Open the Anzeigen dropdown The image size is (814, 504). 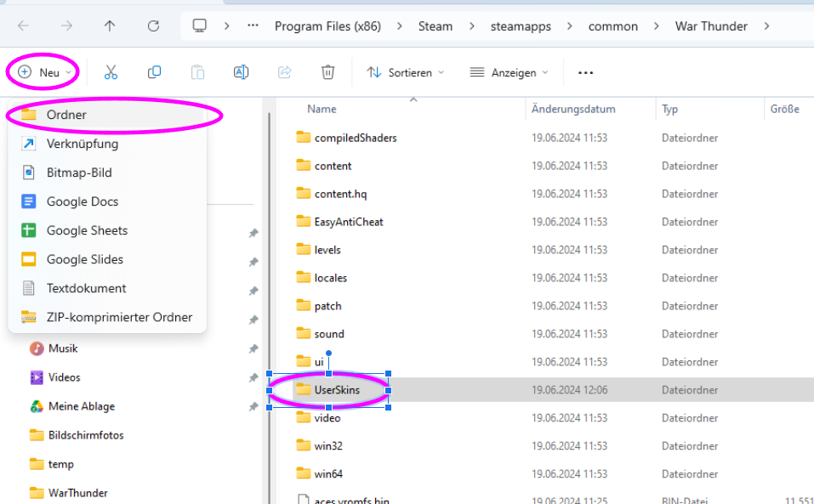click(x=509, y=72)
